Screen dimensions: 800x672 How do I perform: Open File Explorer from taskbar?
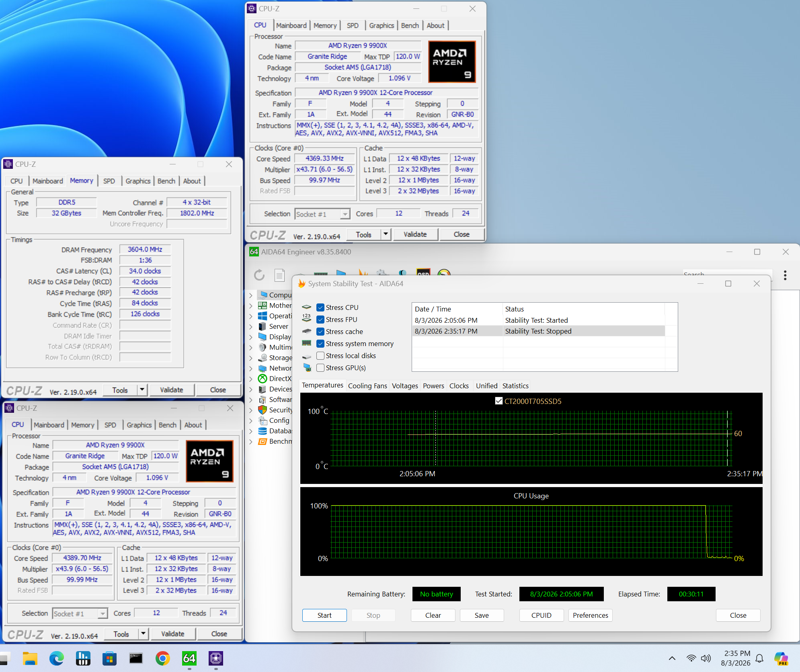[x=30, y=658]
